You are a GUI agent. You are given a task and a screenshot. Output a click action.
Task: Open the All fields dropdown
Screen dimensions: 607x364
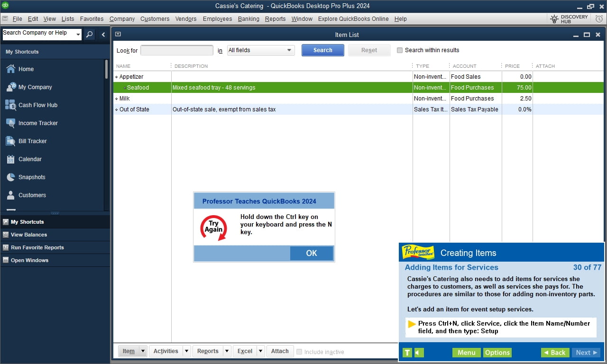[261, 50]
